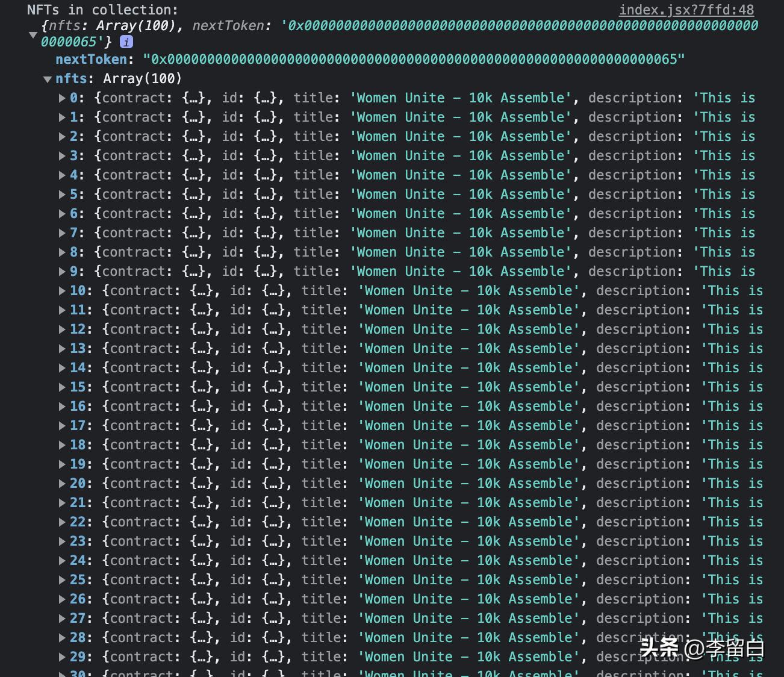Expand array item 3 disclosure triangle
The width and height of the screenshot is (784, 677).
62,156
